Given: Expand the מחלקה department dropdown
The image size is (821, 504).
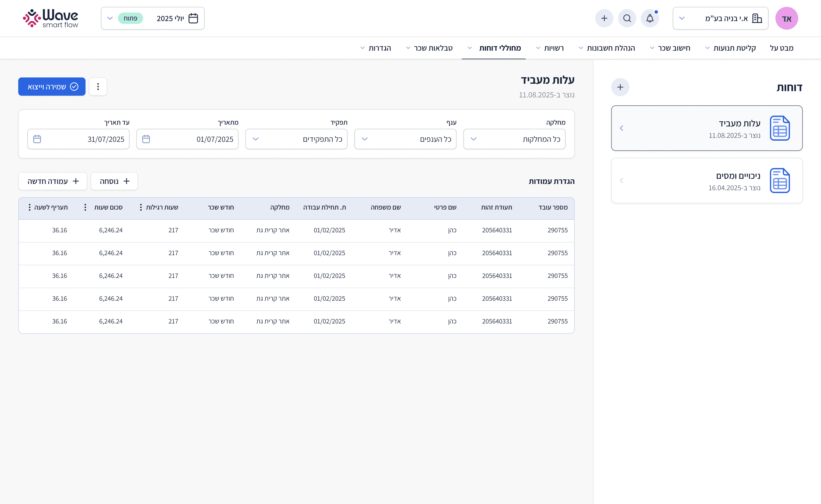Looking at the screenshot, I should [514, 139].
